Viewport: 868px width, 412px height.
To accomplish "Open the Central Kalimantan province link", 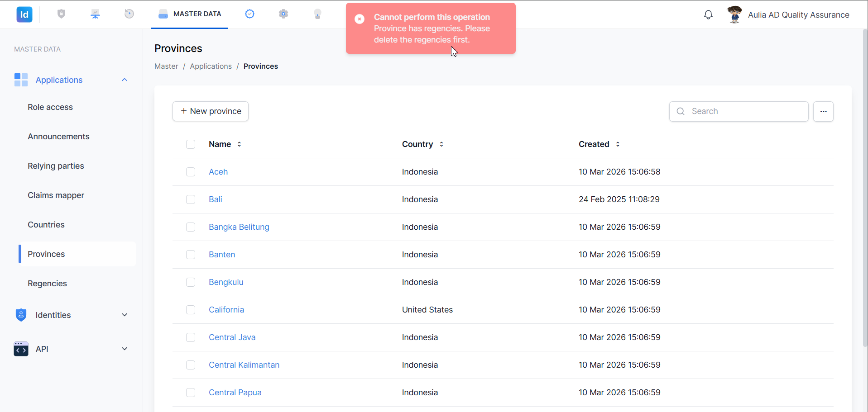I will [x=244, y=365].
